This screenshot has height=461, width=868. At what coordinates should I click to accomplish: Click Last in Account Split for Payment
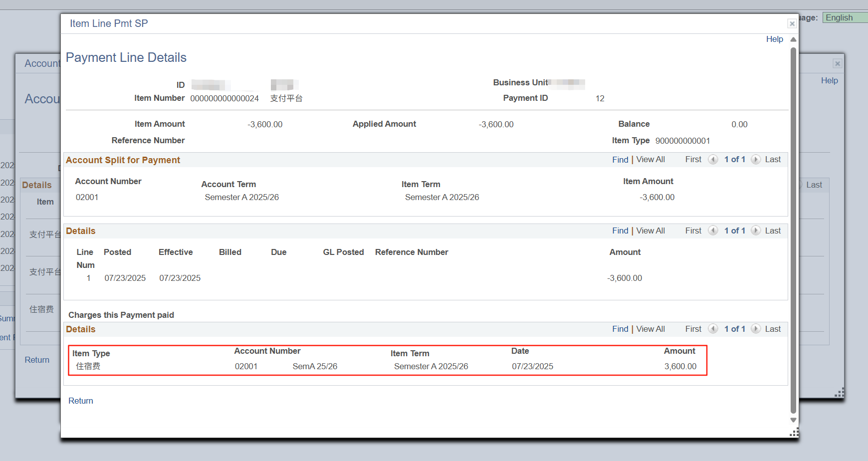(x=773, y=159)
